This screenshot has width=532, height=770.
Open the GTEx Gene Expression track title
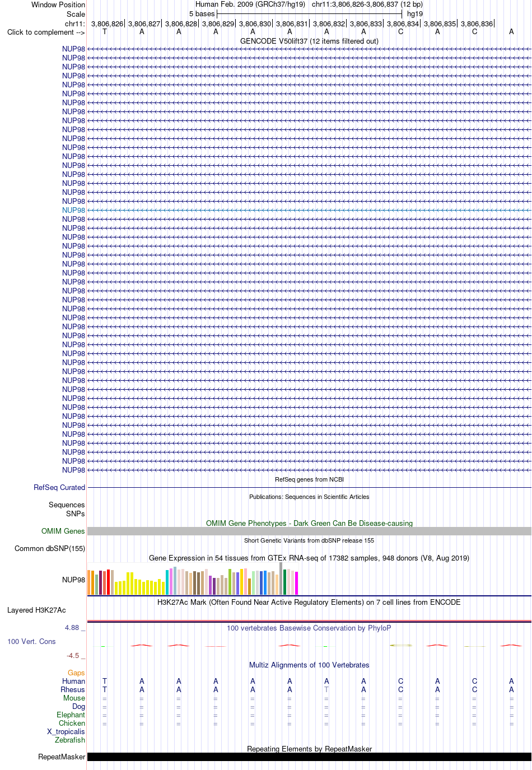(309, 558)
